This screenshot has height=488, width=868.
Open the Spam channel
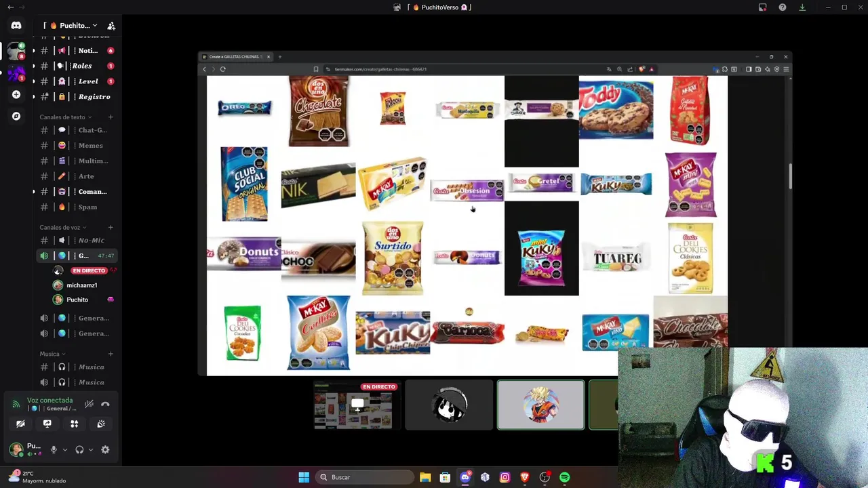[76, 207]
